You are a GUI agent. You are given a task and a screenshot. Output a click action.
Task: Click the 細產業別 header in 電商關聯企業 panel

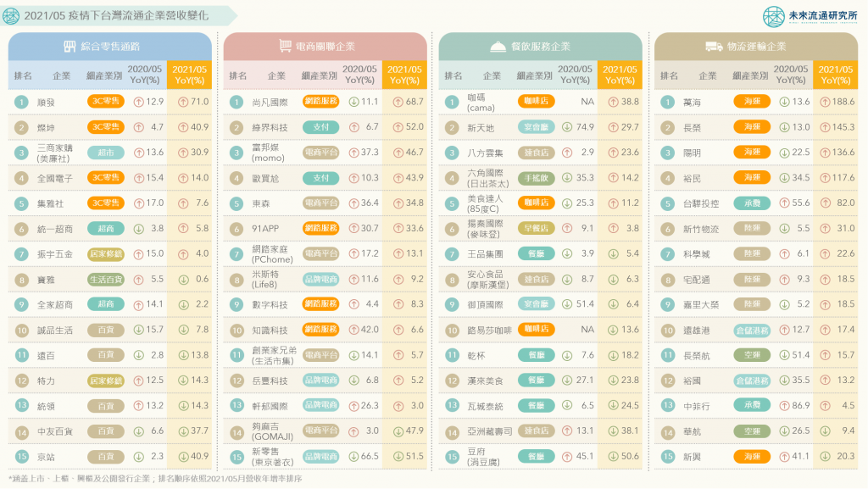320,75
